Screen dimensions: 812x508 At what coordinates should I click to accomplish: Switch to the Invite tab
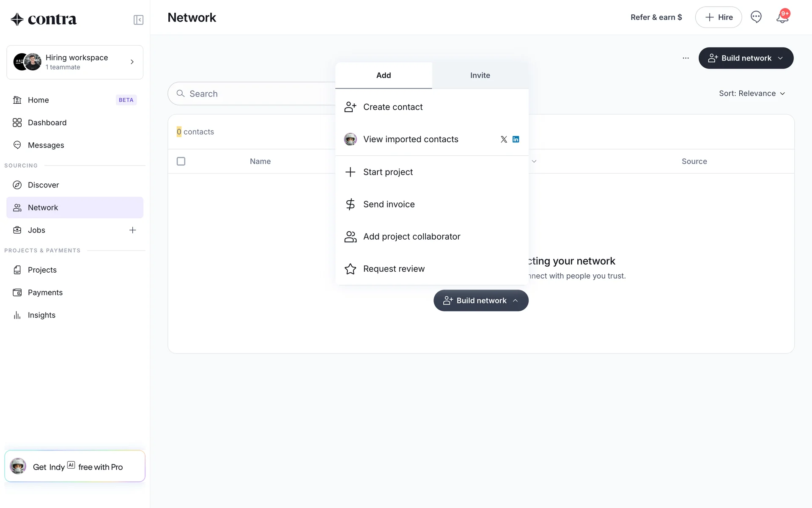(x=480, y=75)
